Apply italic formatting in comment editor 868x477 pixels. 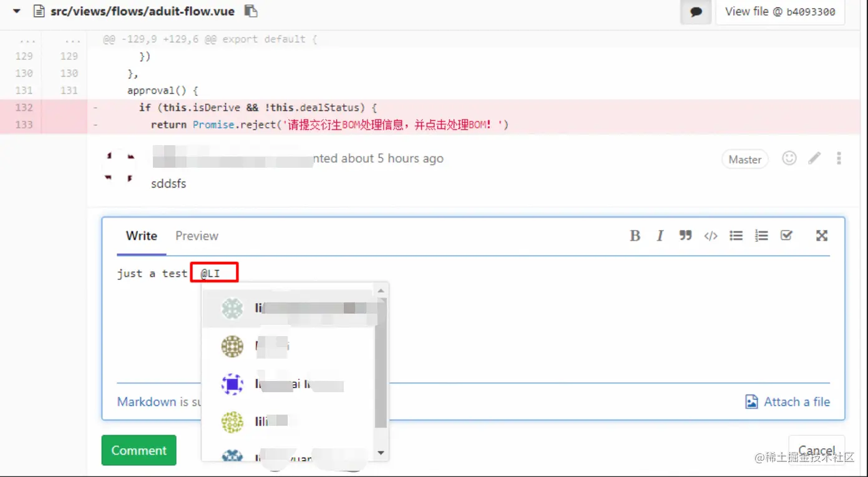pos(660,236)
